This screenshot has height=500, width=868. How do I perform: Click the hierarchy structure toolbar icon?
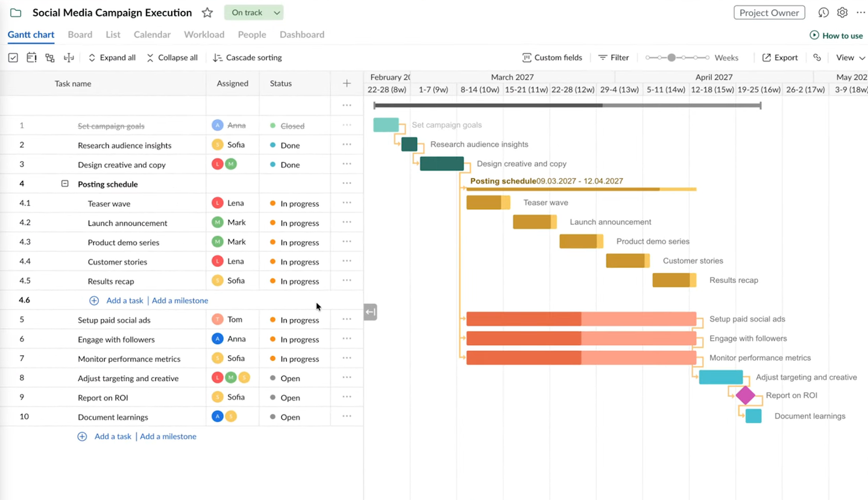tap(50, 58)
